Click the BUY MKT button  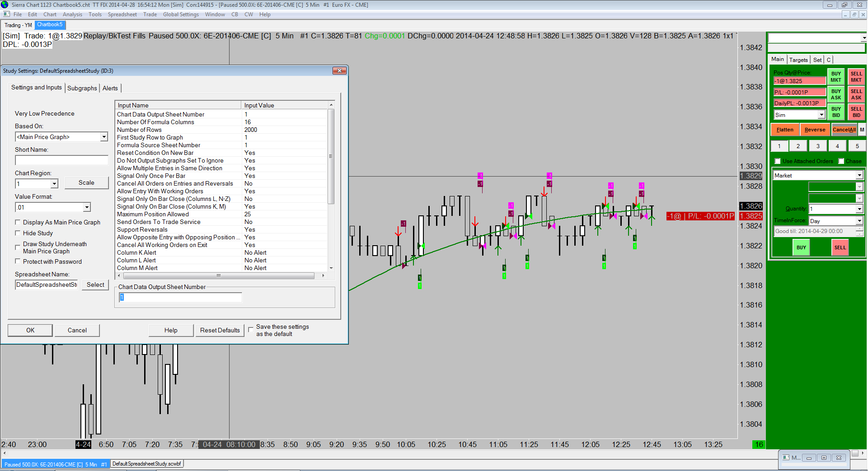point(836,77)
